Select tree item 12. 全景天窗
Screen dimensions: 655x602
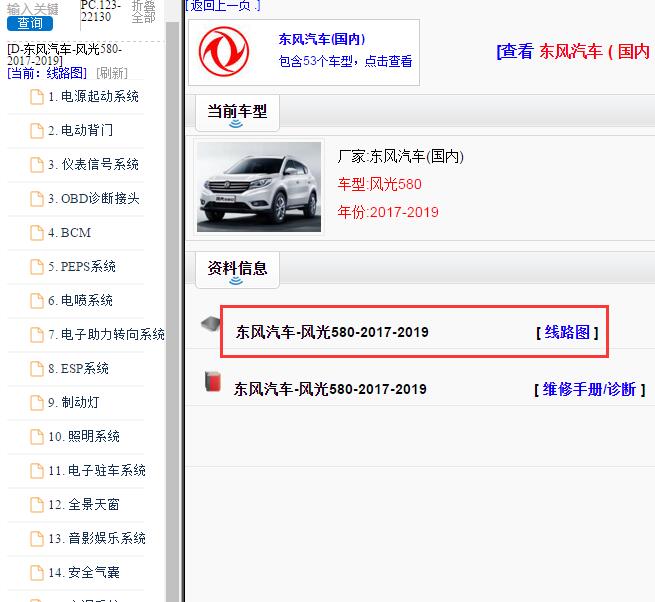click(84, 504)
